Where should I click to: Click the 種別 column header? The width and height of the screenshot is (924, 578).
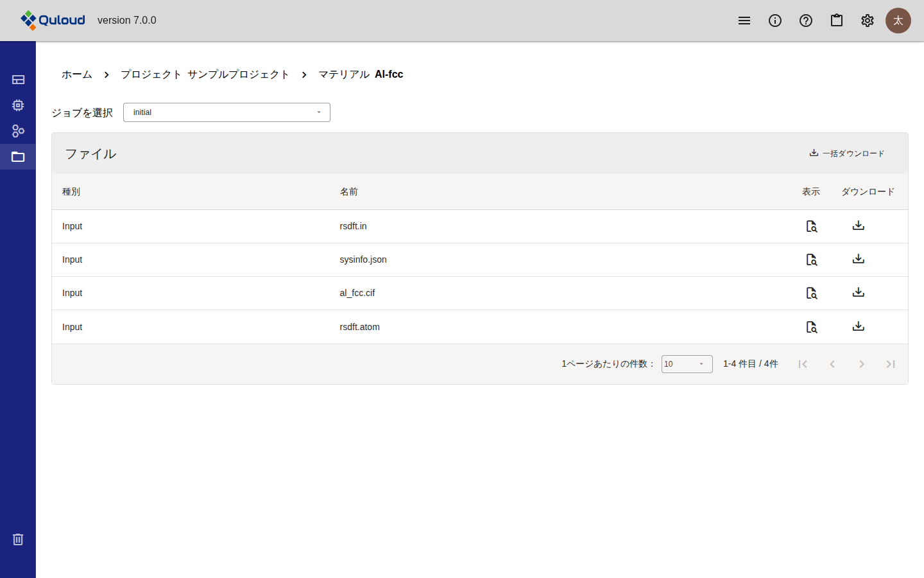click(71, 192)
